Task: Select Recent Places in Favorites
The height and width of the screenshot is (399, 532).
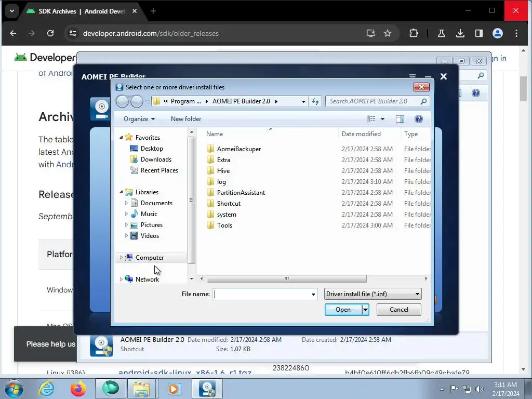Action: (159, 170)
